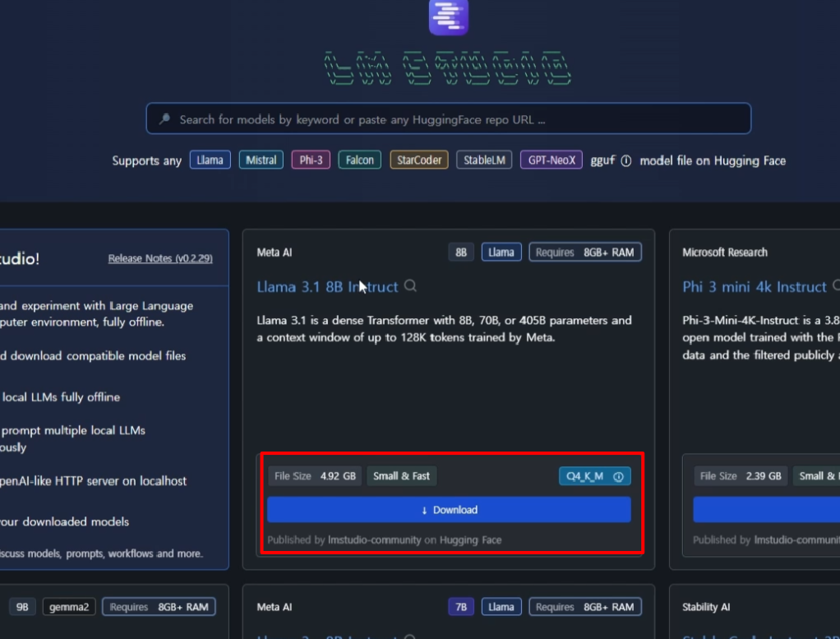Image resolution: width=840 pixels, height=639 pixels.
Task: Open the Release Notes (v0.2.29) link
Action: coord(160,258)
